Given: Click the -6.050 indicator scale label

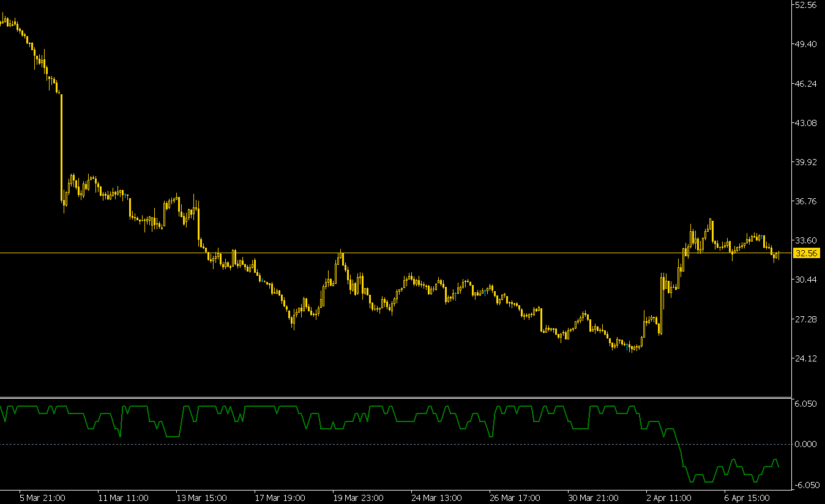Looking at the screenshot, I should (x=805, y=485).
